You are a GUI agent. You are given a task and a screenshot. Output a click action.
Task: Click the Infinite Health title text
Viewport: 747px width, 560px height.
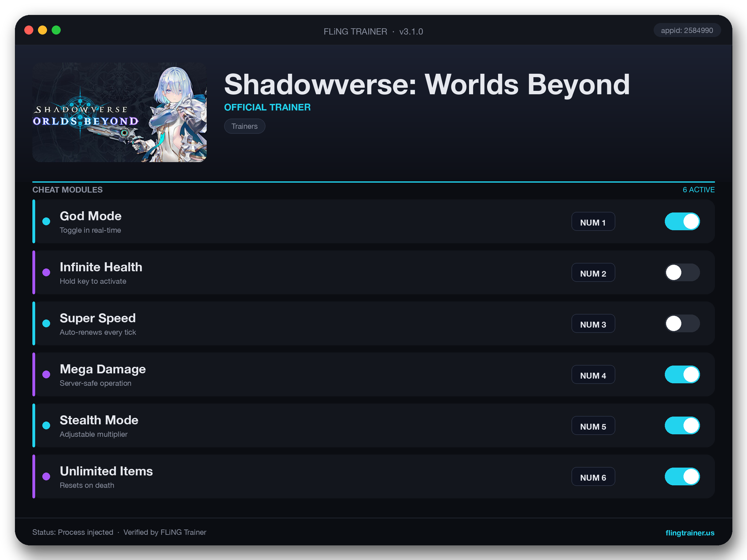pos(101,267)
